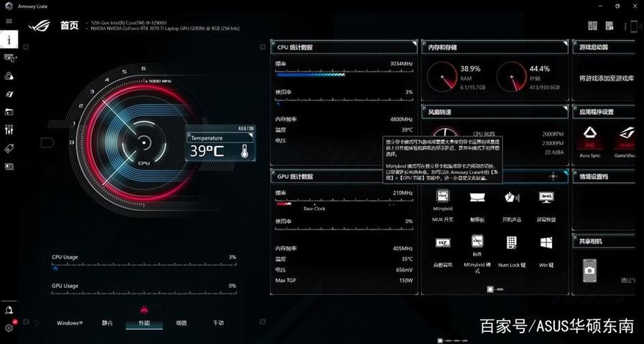Screen dimensions: 644x344
Task: Switch to the second dashboard layout icon
Action: point(609,25)
